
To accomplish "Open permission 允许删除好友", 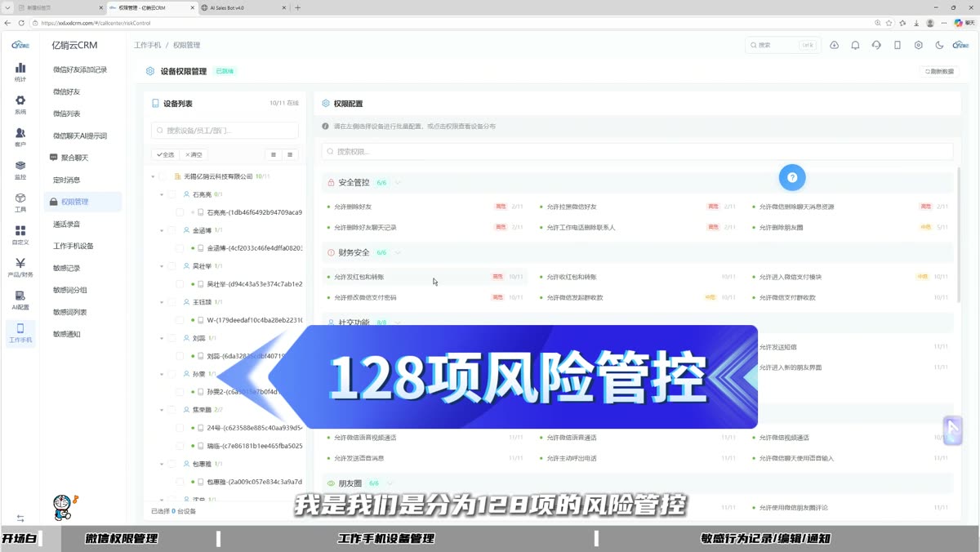I will tap(353, 207).
